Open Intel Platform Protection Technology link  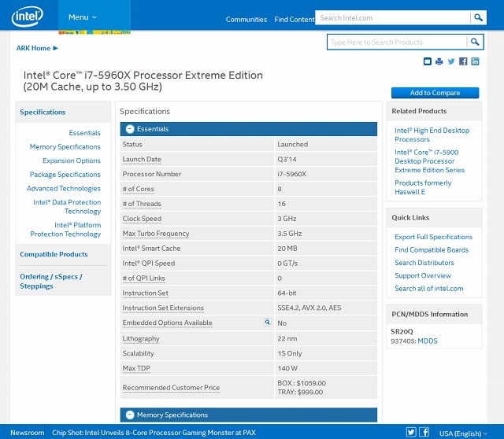65,229
